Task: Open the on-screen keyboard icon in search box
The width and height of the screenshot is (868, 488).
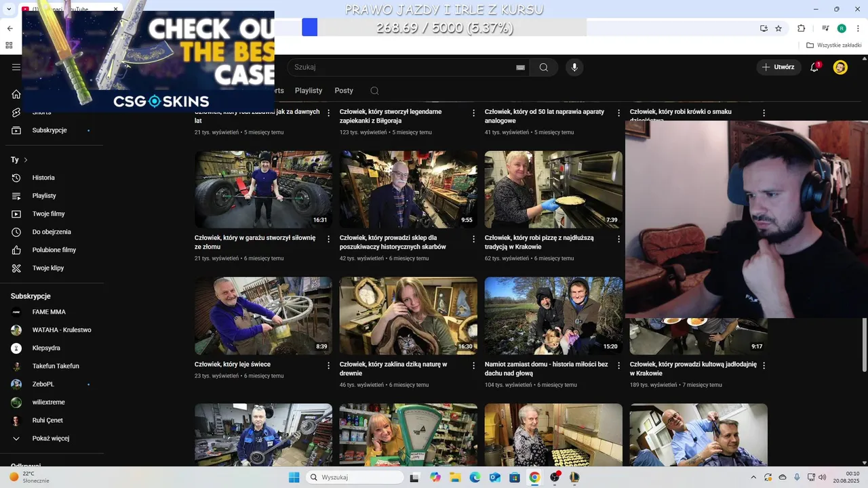Action: [520, 67]
